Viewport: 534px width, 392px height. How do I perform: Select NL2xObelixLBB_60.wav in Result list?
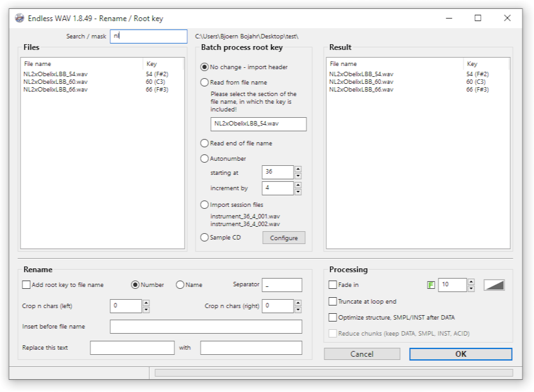(x=362, y=82)
